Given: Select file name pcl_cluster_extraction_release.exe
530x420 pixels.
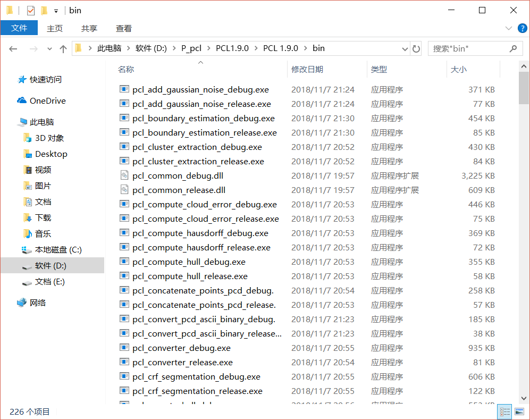Looking at the screenshot, I should coord(198,161).
